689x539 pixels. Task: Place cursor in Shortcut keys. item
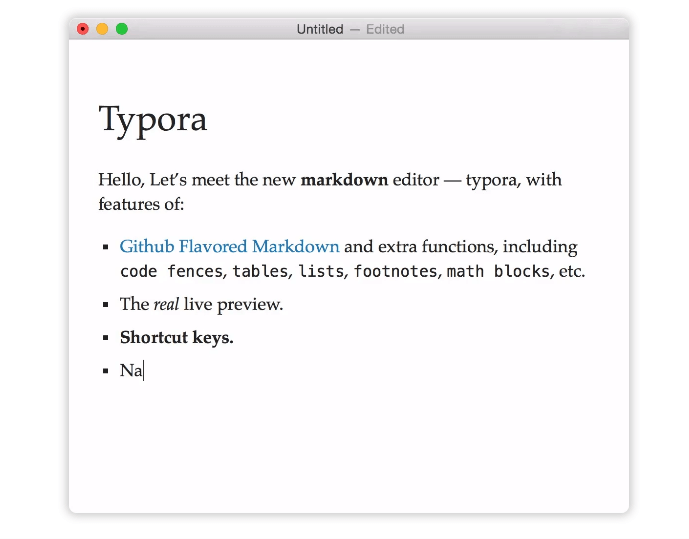[x=177, y=337]
